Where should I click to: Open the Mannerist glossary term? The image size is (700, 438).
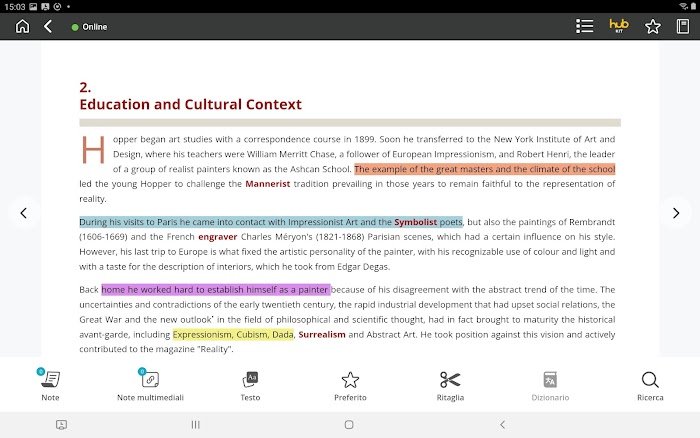pos(267,184)
